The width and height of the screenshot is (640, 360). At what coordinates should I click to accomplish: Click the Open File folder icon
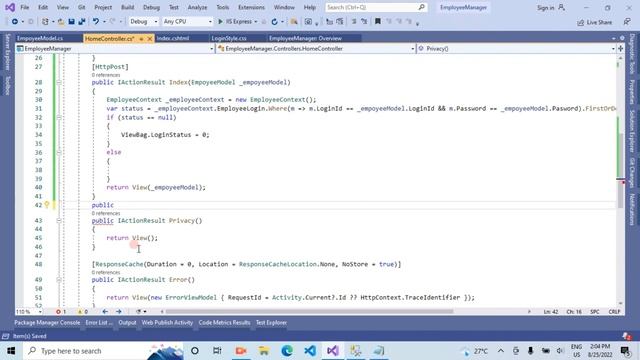click(61, 22)
